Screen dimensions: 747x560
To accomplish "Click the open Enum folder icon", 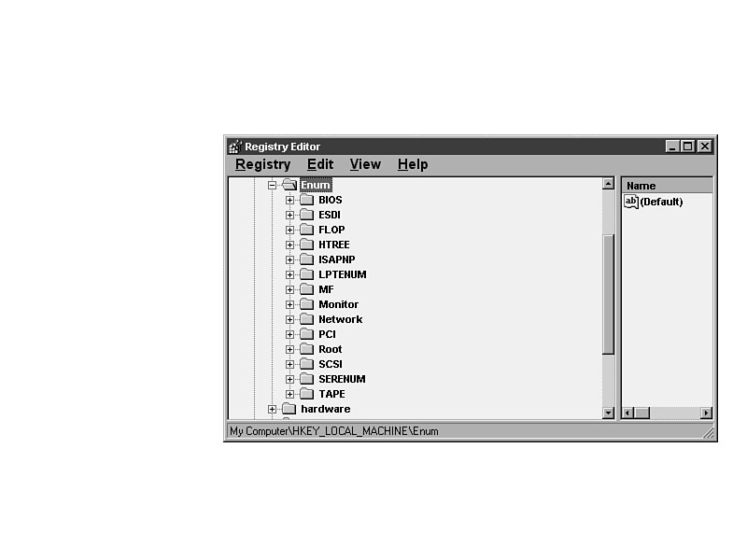I will click(x=289, y=185).
